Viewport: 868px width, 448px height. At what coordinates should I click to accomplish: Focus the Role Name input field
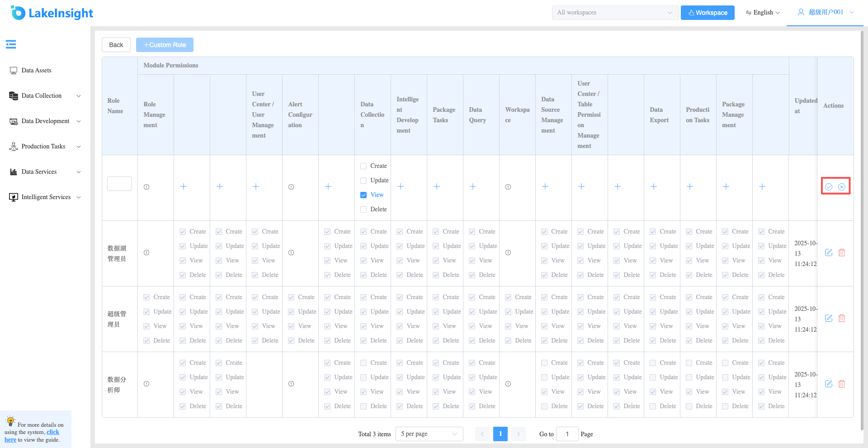coord(119,184)
